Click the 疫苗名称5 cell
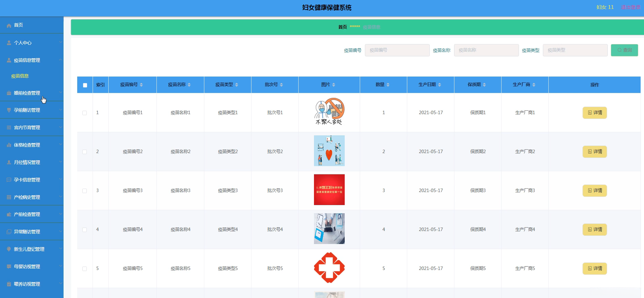Image resolution: width=644 pixels, height=298 pixels. click(180, 269)
